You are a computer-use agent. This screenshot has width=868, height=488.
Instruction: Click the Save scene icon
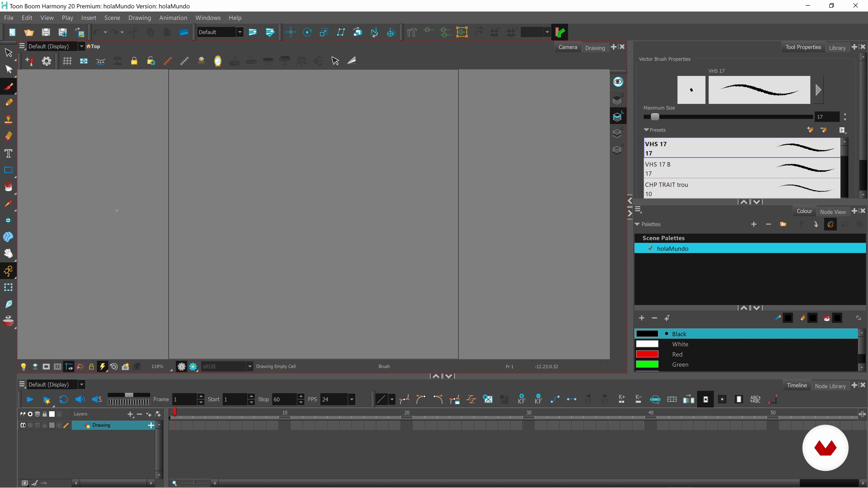[x=46, y=32]
